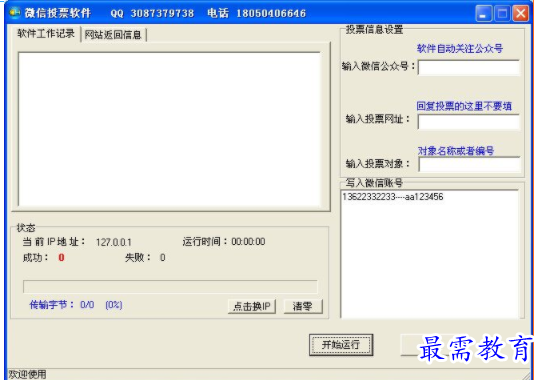Click the 当前IP地址 label

pos(54,242)
